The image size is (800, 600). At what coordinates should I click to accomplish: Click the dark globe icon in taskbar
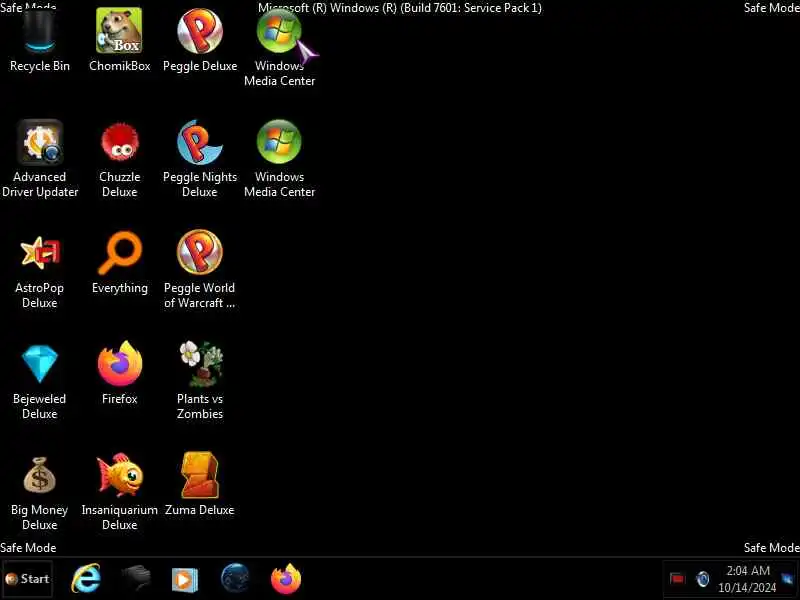pos(235,579)
